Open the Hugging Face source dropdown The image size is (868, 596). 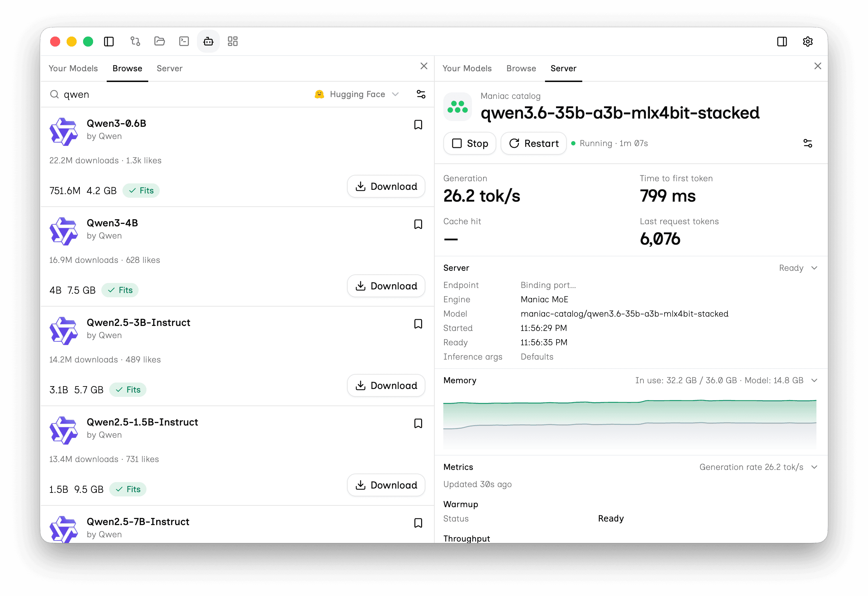click(x=357, y=94)
